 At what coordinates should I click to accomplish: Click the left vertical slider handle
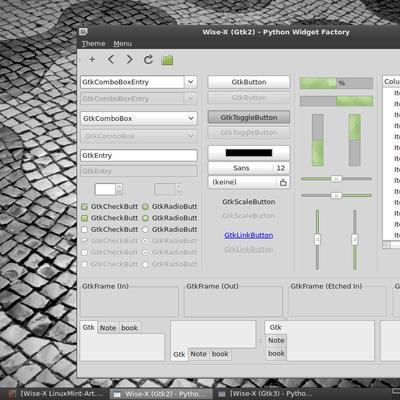pos(317,239)
